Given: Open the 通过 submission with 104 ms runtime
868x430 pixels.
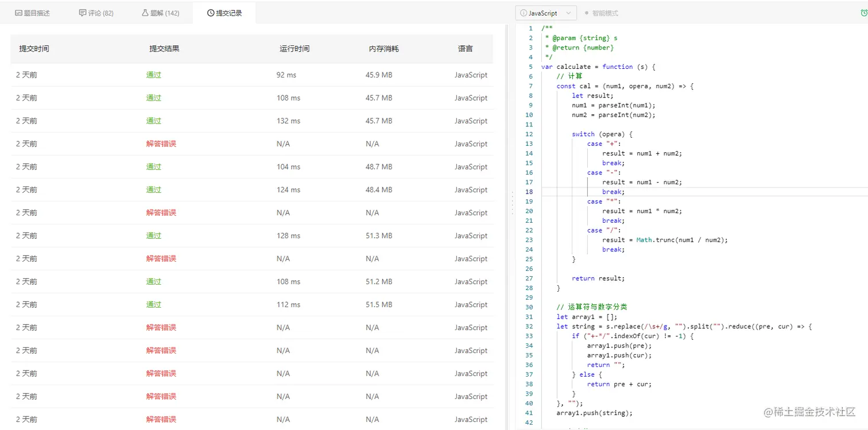Looking at the screenshot, I should 154,166.
